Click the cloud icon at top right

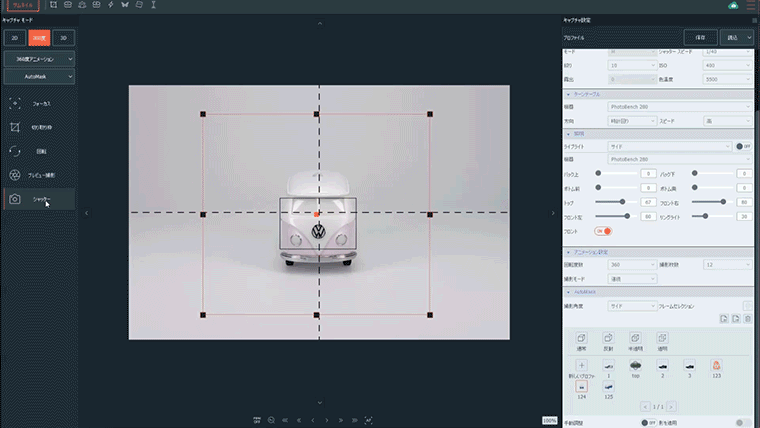(733, 5)
